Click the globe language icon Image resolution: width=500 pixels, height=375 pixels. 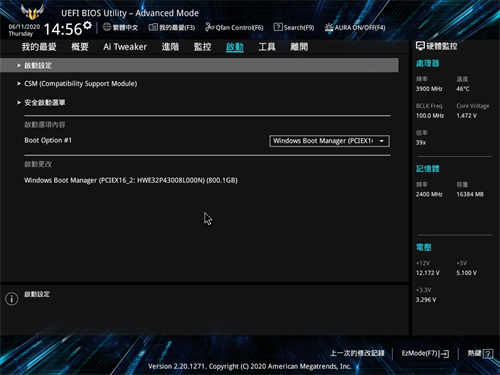107,27
